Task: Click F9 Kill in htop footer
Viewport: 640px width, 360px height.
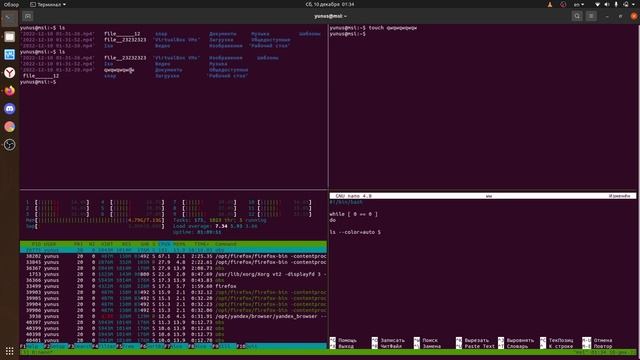Action: point(224,346)
